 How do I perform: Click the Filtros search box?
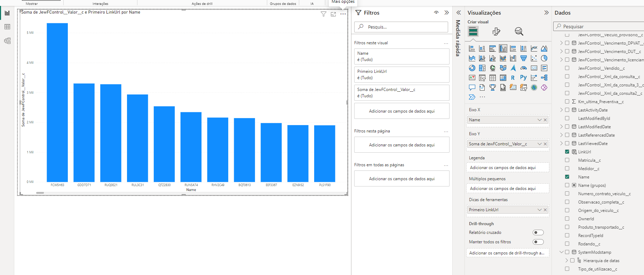pyautogui.click(x=401, y=27)
